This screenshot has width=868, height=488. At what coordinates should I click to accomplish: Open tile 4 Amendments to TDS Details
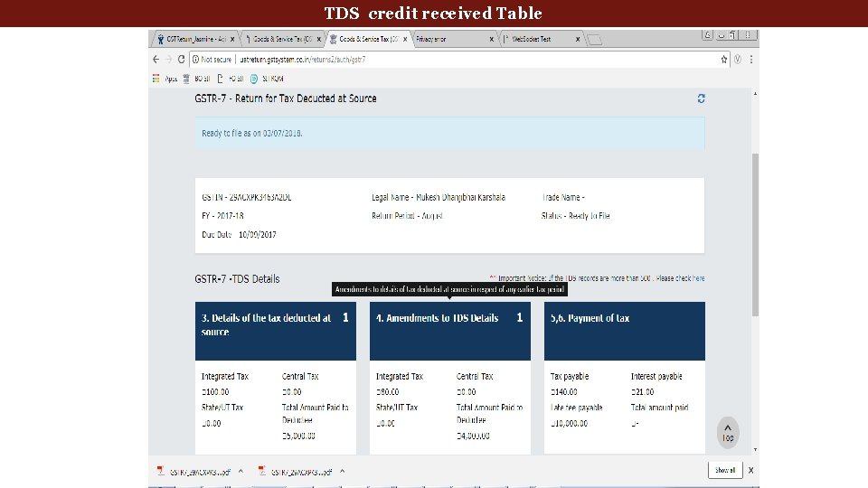pyautogui.click(x=450, y=331)
